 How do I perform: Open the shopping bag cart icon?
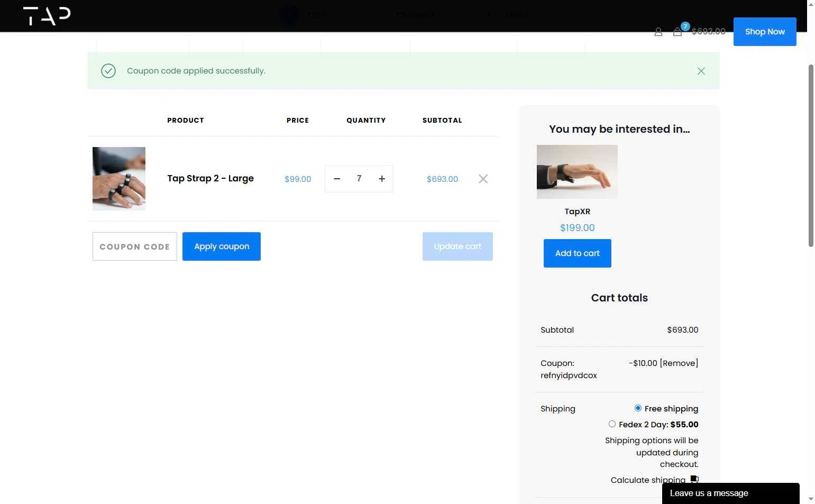677,32
